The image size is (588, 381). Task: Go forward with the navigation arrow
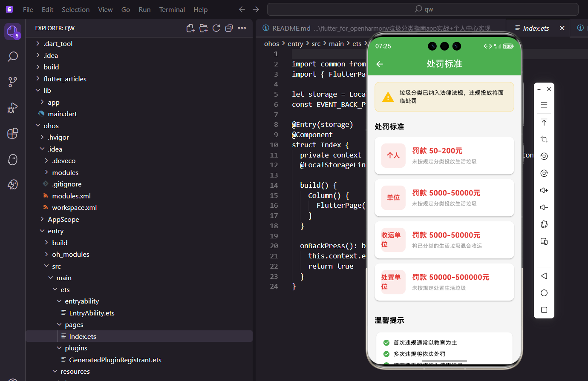tap(256, 9)
